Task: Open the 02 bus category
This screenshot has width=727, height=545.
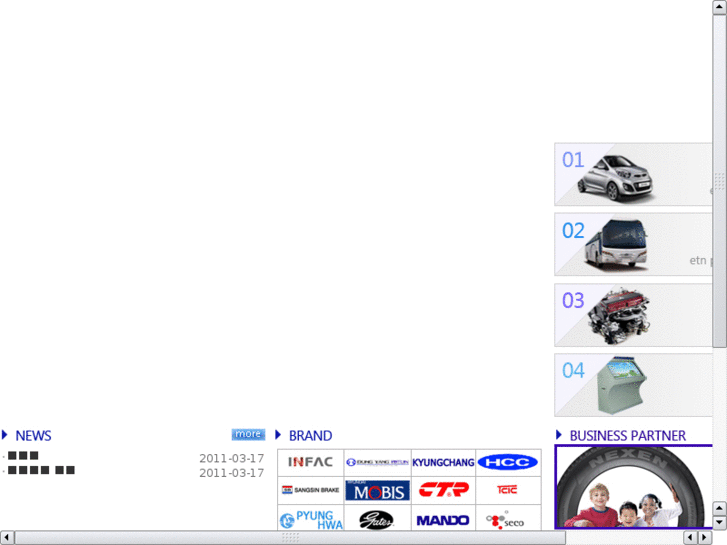Action: click(x=633, y=244)
